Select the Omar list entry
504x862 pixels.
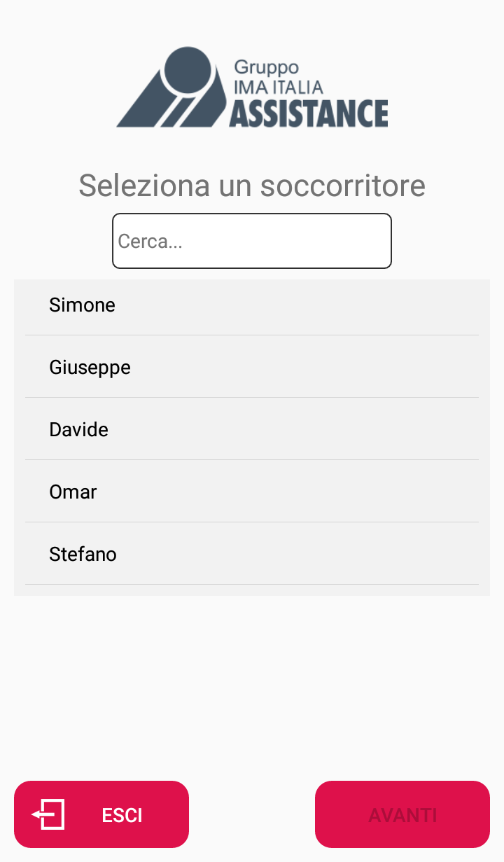click(x=73, y=492)
